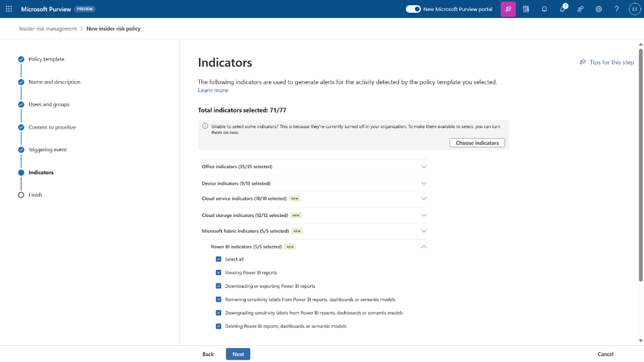Click Office indicators (35/35 selected) label
The width and height of the screenshot is (644, 362).
[x=237, y=167]
